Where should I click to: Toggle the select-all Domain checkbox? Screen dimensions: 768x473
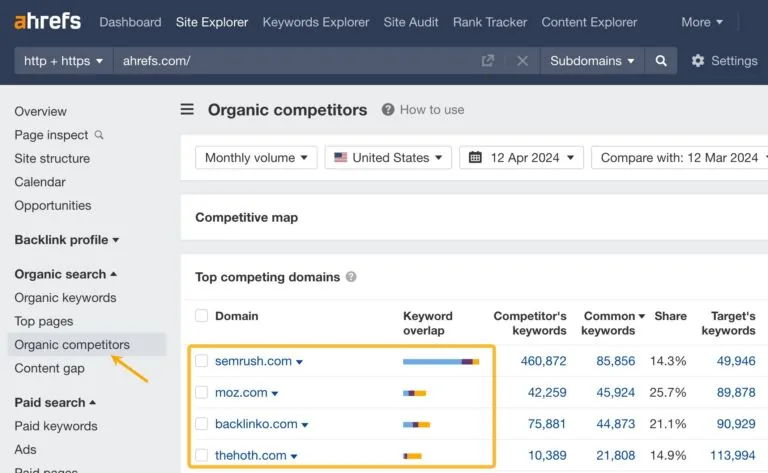pos(201,315)
